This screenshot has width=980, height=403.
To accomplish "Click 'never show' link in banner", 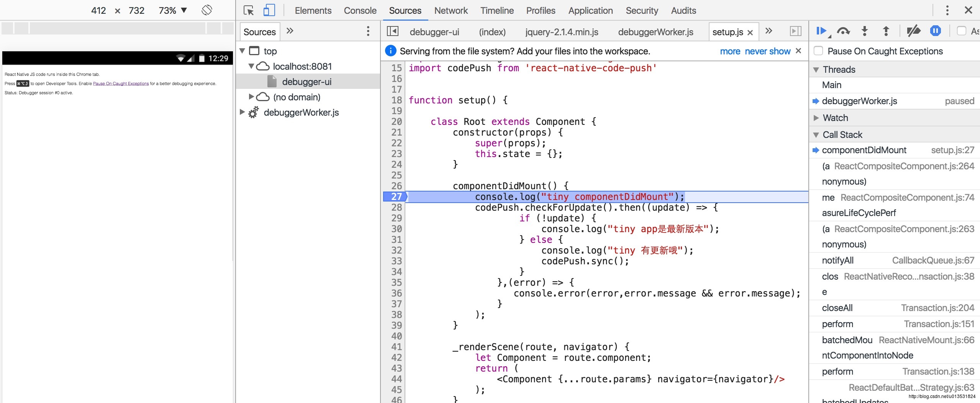I will (x=767, y=51).
